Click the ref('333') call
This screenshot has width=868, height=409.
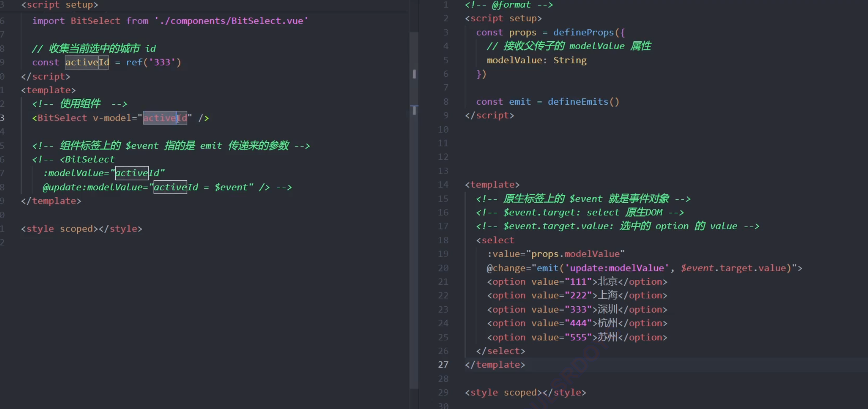pyautogui.click(x=154, y=62)
